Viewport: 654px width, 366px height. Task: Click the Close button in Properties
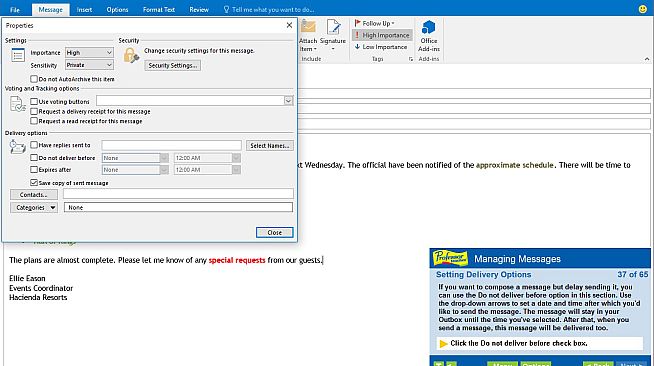[274, 233]
